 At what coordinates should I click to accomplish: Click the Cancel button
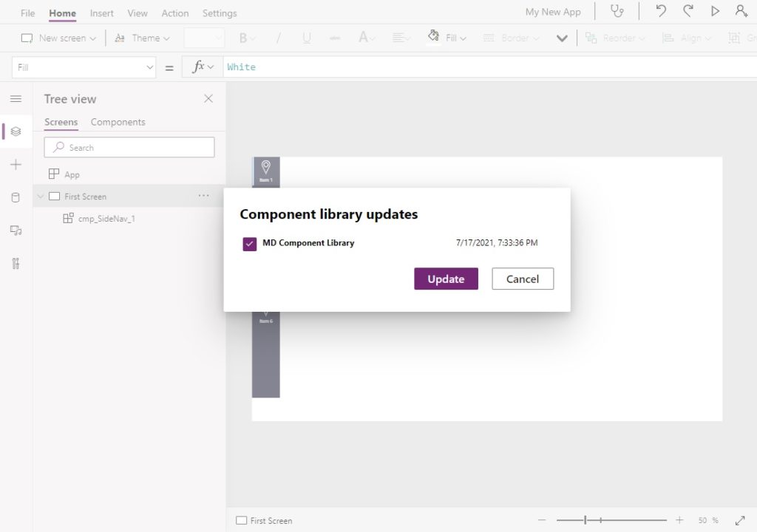click(x=523, y=279)
